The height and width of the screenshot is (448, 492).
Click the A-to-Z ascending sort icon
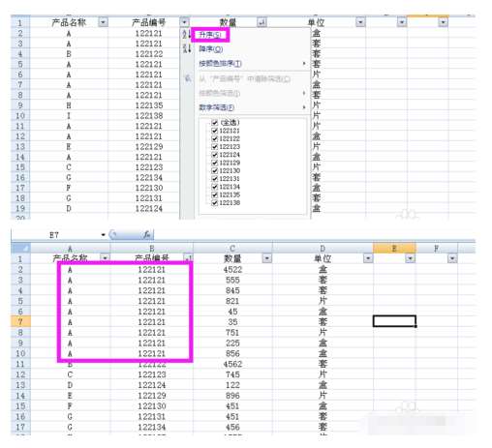coord(186,34)
